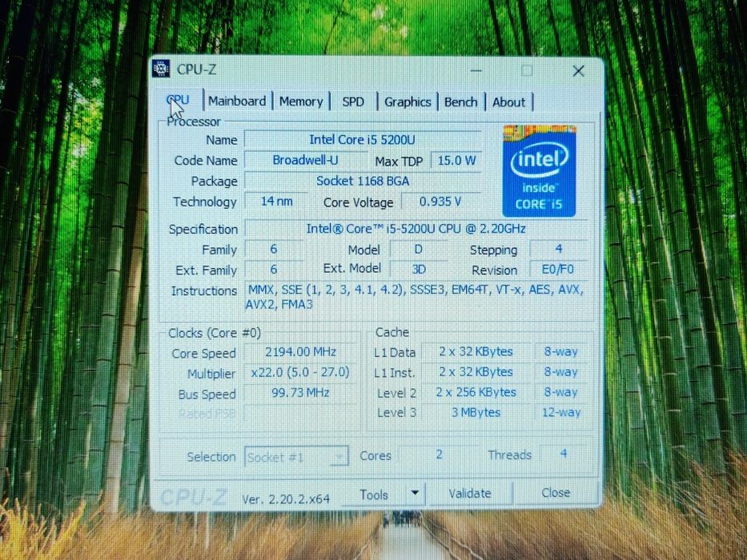747x560 pixels.
Task: Open the Bench tab
Action: pyautogui.click(x=460, y=102)
